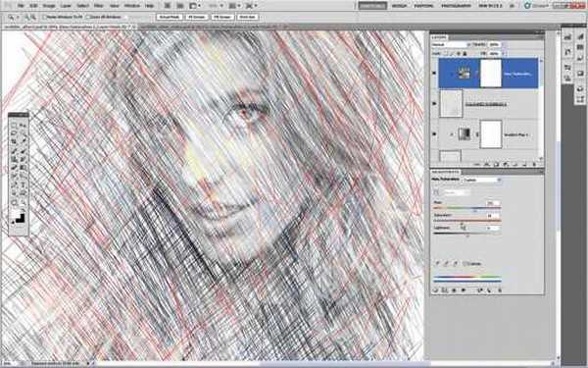Select the Pen tool
Viewport: 588px width, 368px height.
[x=13, y=184]
